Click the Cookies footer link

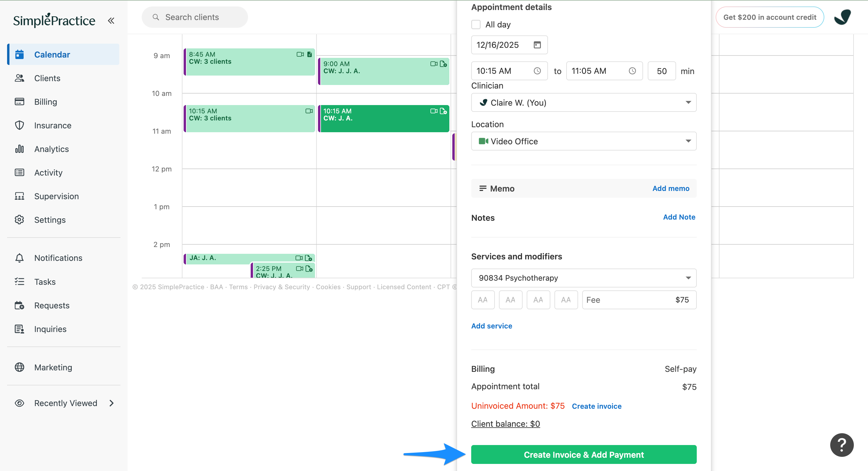point(328,287)
